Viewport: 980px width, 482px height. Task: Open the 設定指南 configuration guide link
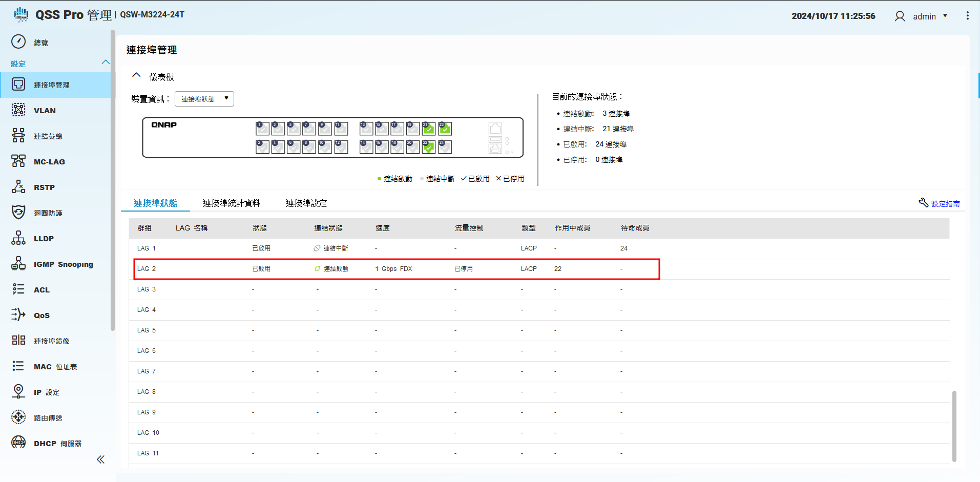coord(945,204)
